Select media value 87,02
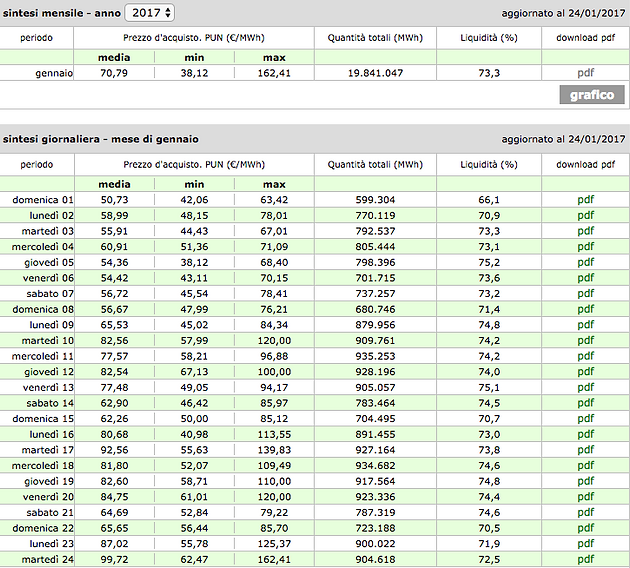Viewport: 630px width, 568px height. click(114, 543)
